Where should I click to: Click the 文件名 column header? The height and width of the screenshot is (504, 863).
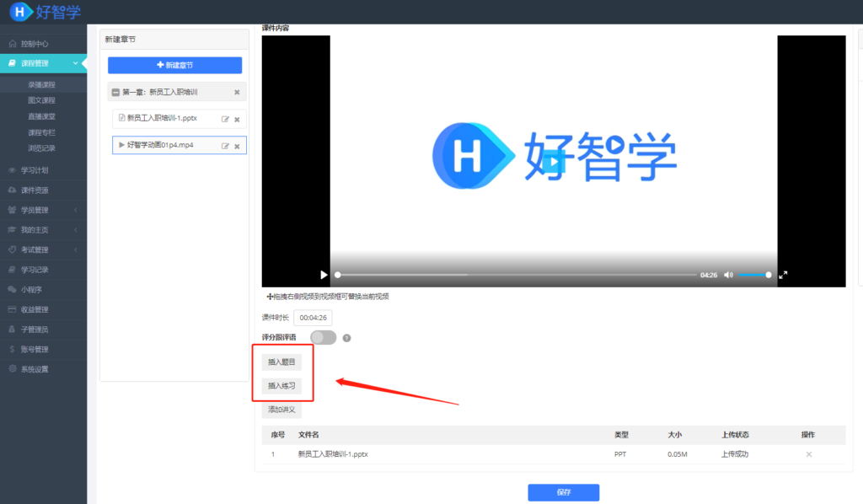[308, 435]
